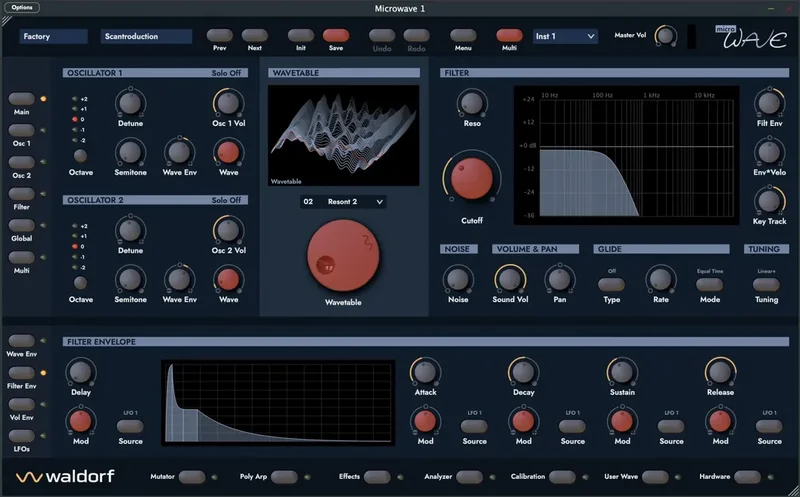Screen dimensions: 800x497
Task: Click the filter envelope Delay knob
Action: [x=80, y=372]
